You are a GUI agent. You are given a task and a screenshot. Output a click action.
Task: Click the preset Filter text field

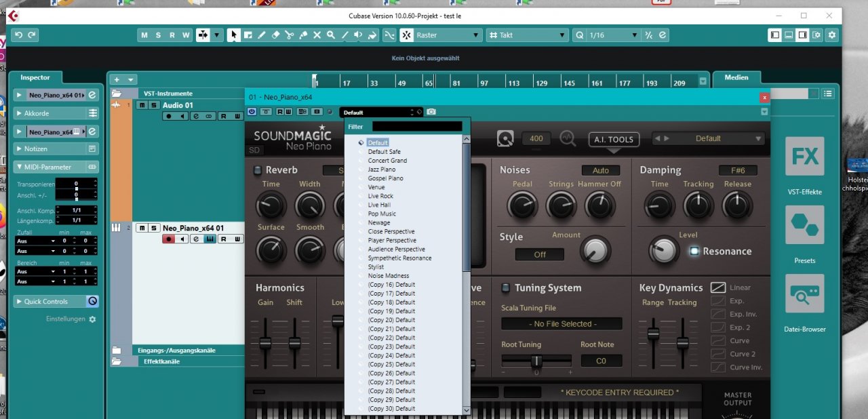pos(417,126)
